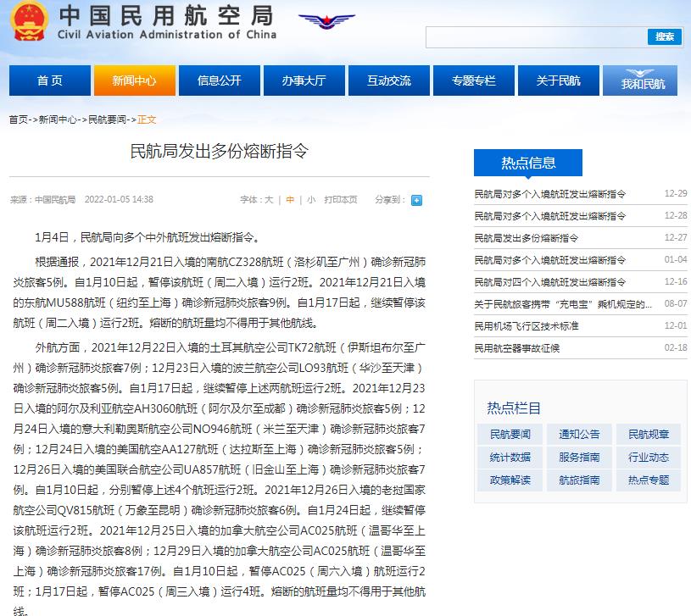Select the 统计数据 column button
691x616 pixels.
coord(510,458)
